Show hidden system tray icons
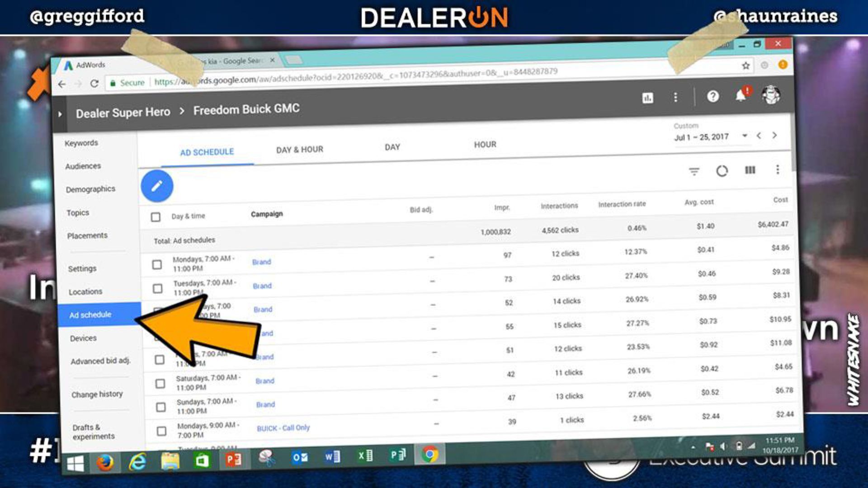Screen dimensions: 868x488 click(x=693, y=447)
